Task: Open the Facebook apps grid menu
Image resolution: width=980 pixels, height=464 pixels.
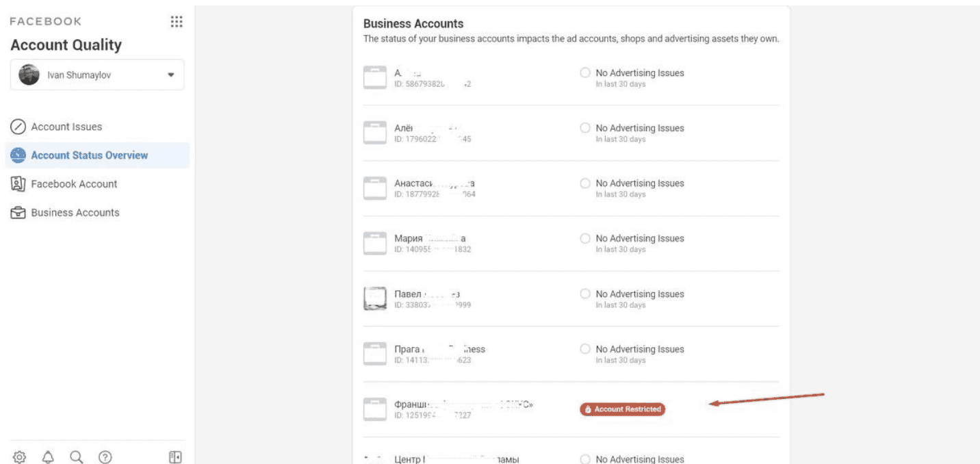Action: pos(176,22)
